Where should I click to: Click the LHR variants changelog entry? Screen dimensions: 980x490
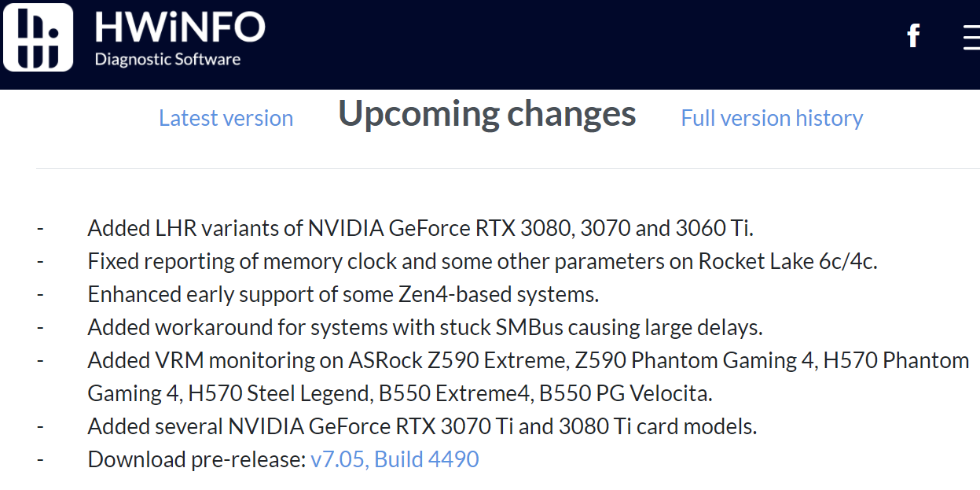coord(420,228)
